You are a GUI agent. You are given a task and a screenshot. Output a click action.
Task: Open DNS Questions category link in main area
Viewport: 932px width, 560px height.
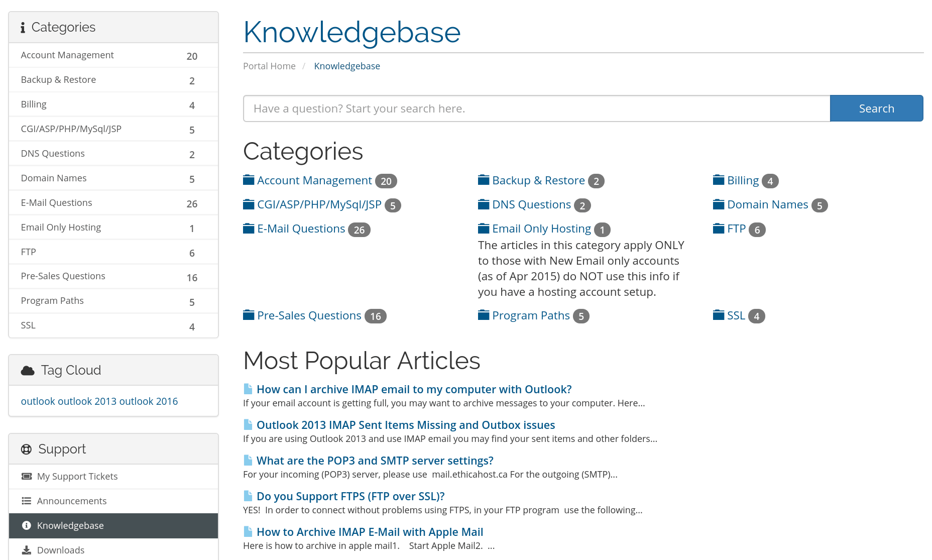click(532, 204)
